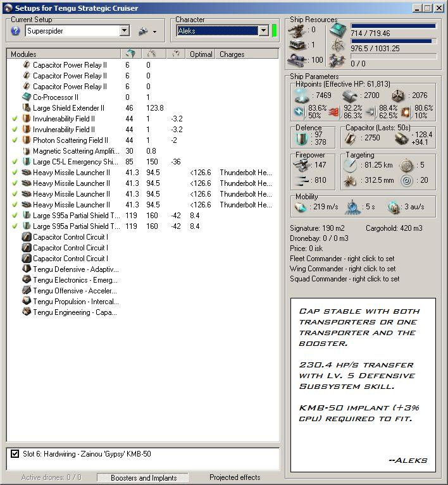The height and width of the screenshot is (485, 448).
Task: Click the warp speed icon showing 3 au/s
Action: [x=394, y=207]
